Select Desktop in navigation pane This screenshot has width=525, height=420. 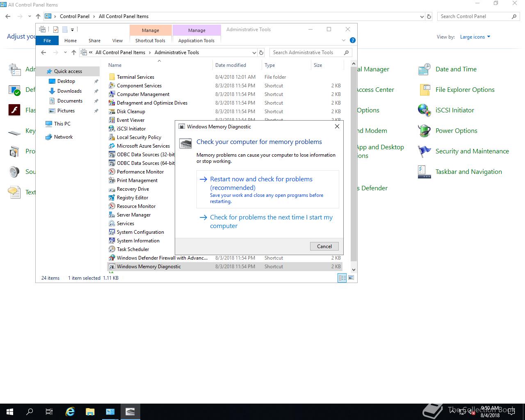click(x=66, y=81)
